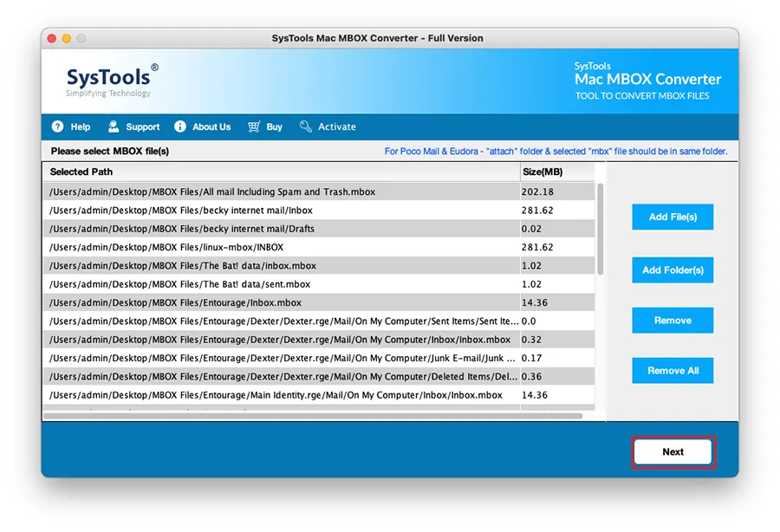Viewport: 780px width, 532px height.
Task: Click the Remove button
Action: tap(673, 321)
